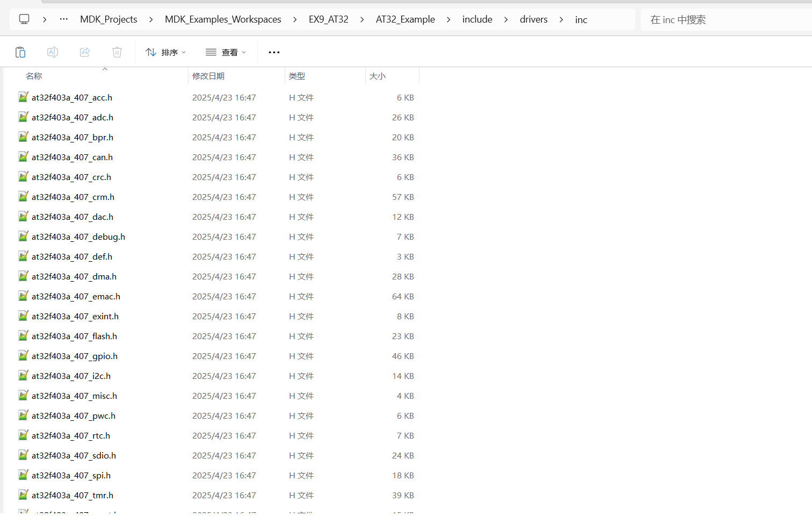Select file icon of at32f403a_407_bpr.h
812x523 pixels.
click(x=23, y=137)
